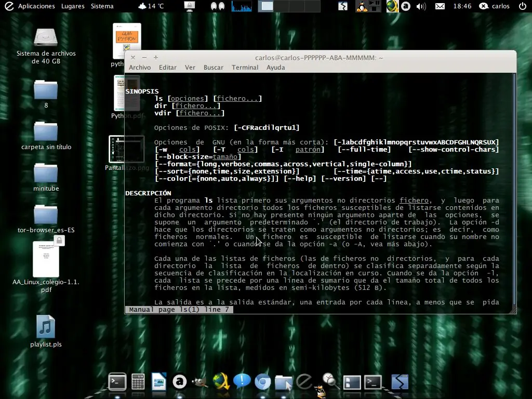Image resolution: width=532 pixels, height=399 pixels.
Task: Launch the blue cracked-window dock app
Action: 400,382
